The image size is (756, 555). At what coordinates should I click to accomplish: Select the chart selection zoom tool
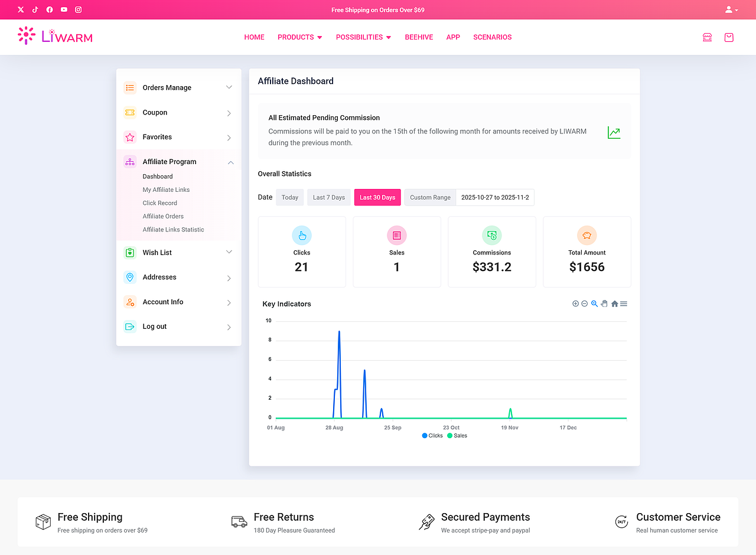[595, 303]
